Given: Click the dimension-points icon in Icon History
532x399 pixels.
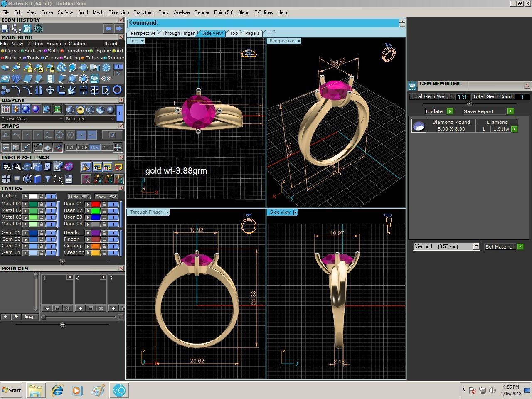Looking at the screenshot, I should [16, 29].
